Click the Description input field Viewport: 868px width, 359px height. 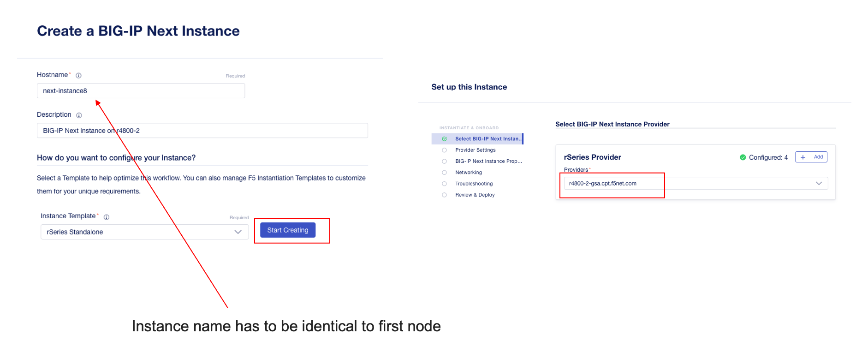[x=202, y=131]
